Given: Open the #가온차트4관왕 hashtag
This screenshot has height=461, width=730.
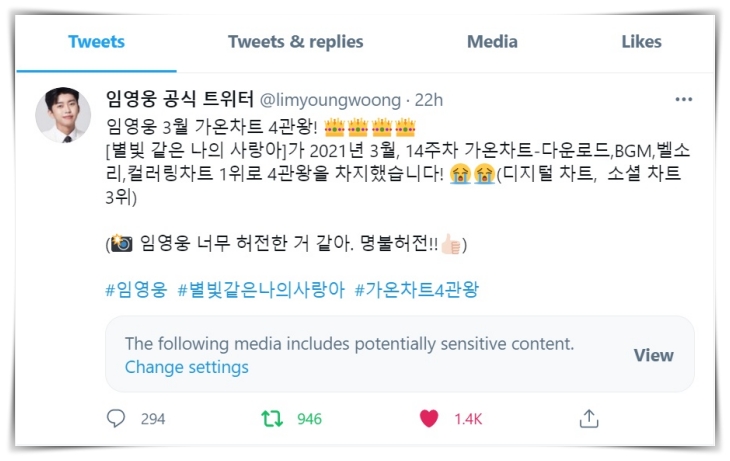Looking at the screenshot, I should pyautogui.click(x=417, y=290).
